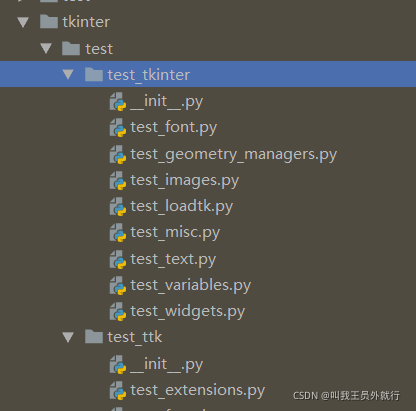Select __init__.py under test_tkinter

(x=167, y=102)
